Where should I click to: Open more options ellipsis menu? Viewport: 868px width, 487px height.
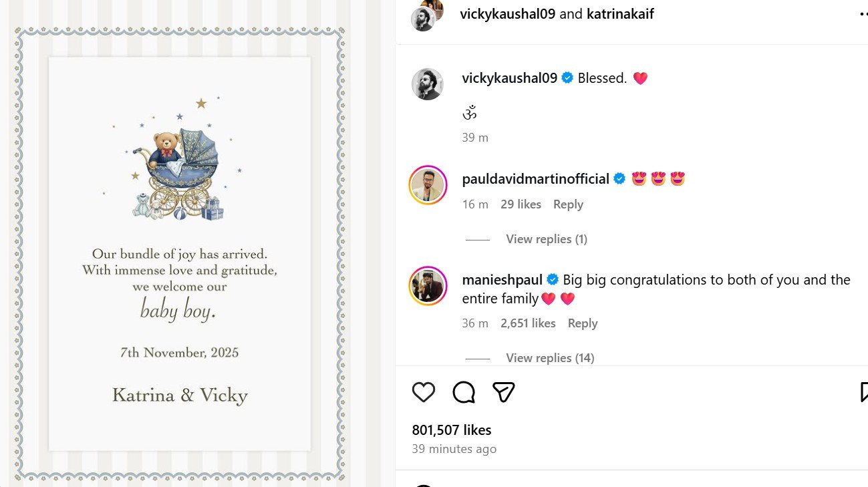(863, 14)
